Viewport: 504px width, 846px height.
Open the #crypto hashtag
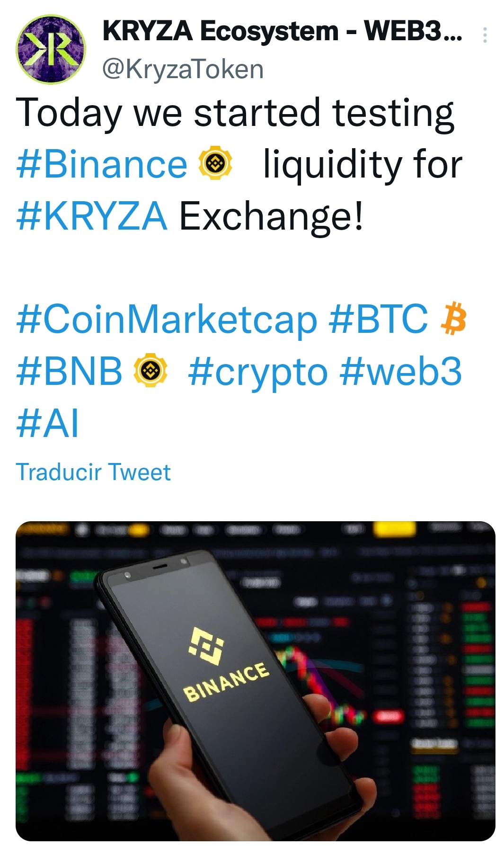(258, 371)
